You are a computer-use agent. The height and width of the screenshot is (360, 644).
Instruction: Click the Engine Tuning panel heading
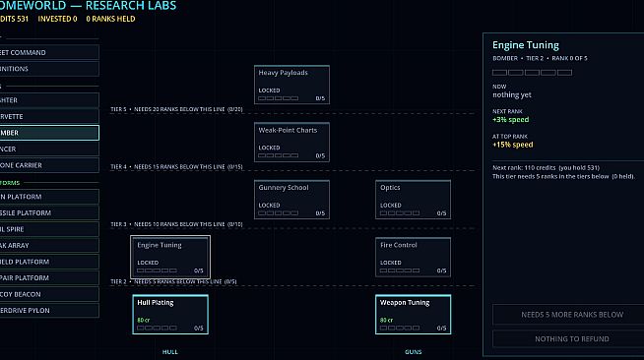[526, 44]
